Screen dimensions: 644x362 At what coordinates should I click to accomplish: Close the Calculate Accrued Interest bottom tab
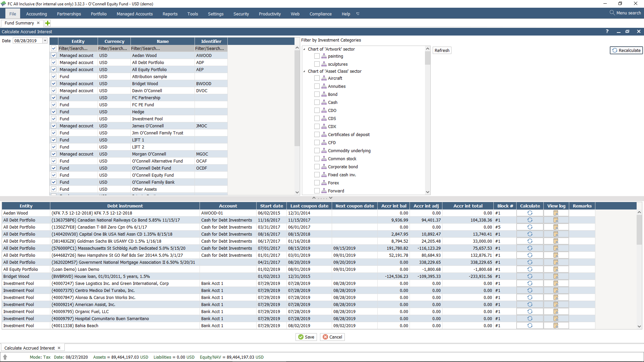[59, 348]
